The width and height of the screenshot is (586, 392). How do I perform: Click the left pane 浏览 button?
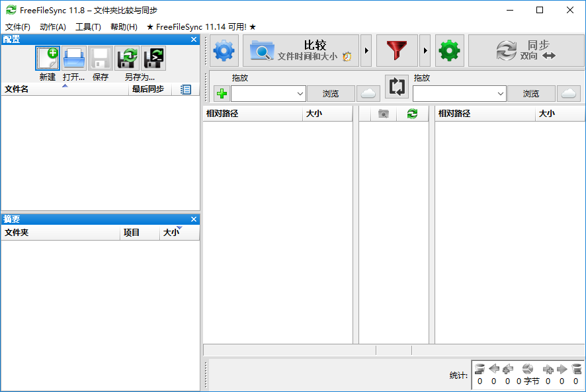point(331,93)
